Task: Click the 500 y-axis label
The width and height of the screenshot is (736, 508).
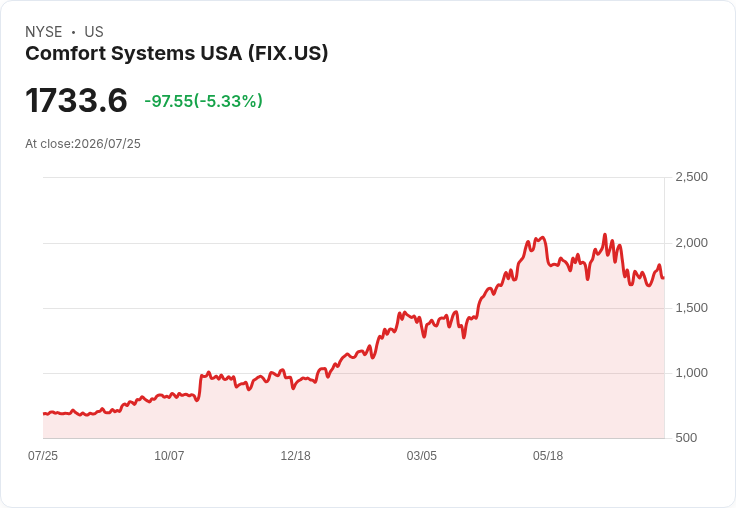Action: (x=686, y=438)
